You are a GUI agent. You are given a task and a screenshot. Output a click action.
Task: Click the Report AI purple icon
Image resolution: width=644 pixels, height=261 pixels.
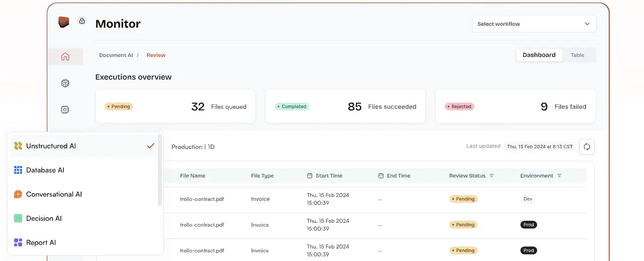[18, 242]
